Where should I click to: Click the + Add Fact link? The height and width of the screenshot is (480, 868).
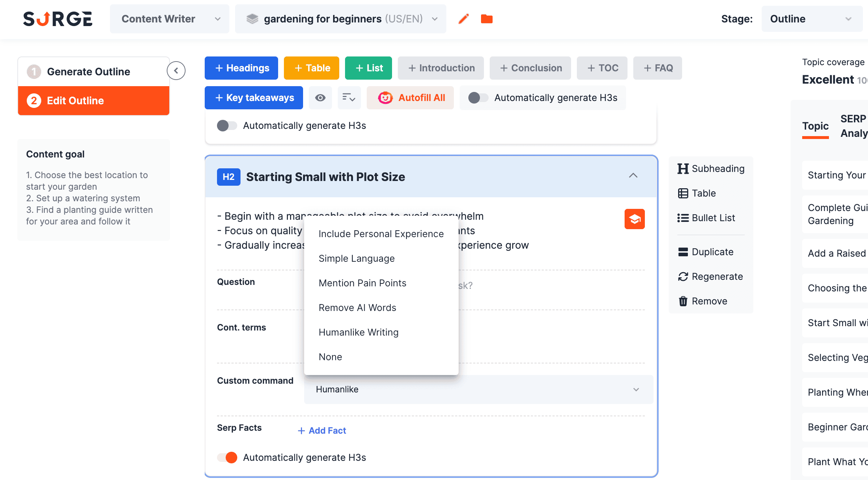322,431
